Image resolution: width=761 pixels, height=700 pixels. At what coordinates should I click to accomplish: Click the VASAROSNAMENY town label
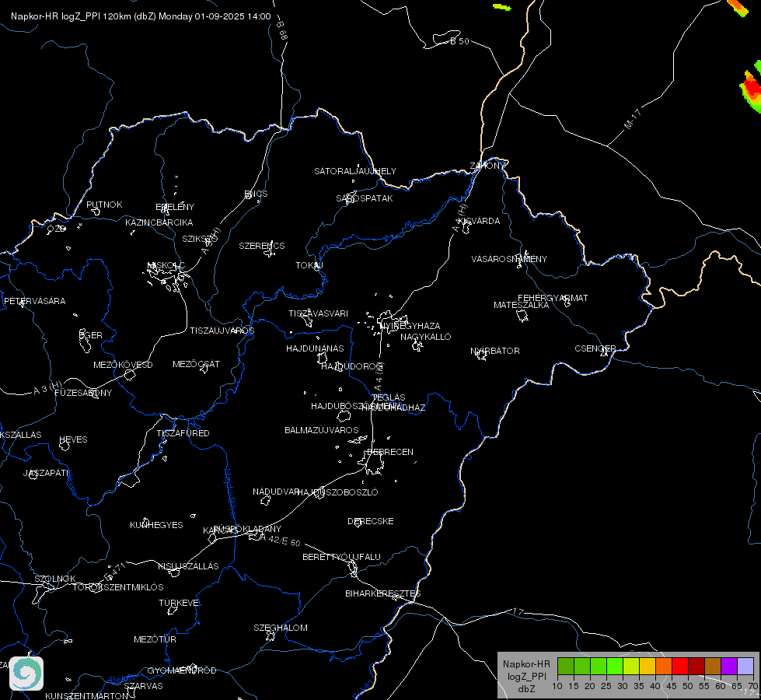[509, 259]
